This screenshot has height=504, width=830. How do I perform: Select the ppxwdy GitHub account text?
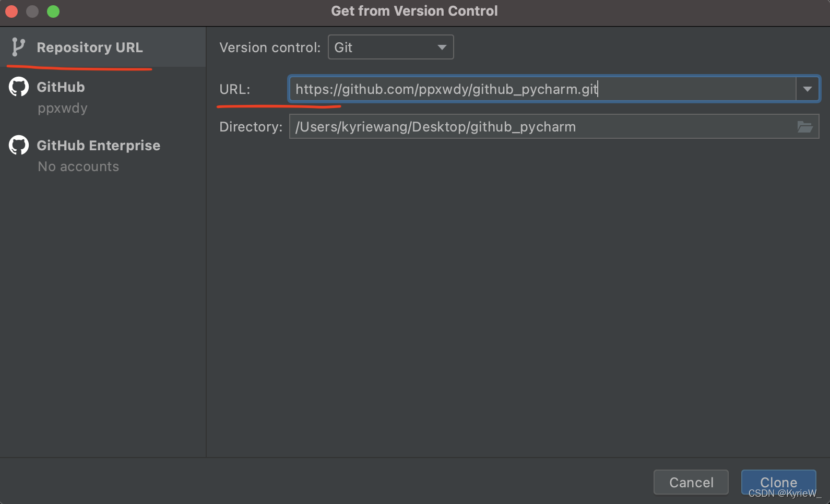click(x=63, y=109)
